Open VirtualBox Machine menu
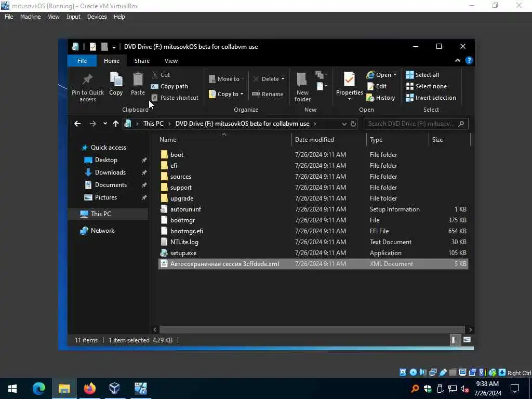532x399 pixels. tap(30, 17)
